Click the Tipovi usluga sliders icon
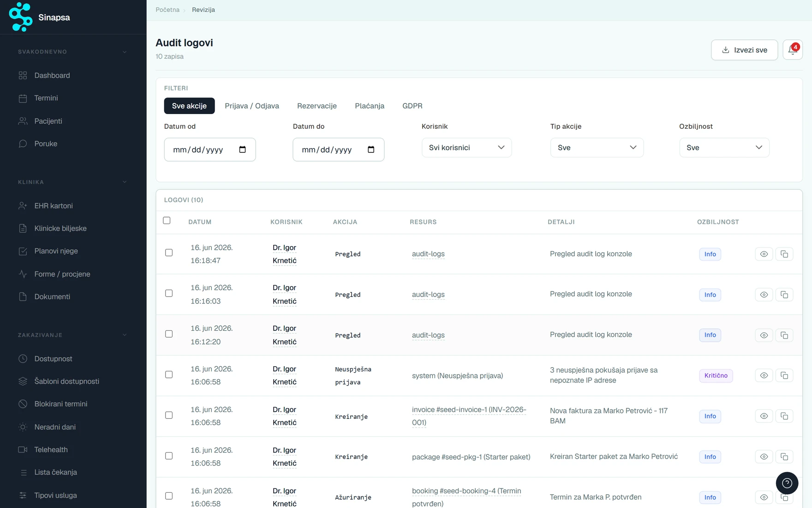This screenshot has height=508, width=812. click(23, 495)
